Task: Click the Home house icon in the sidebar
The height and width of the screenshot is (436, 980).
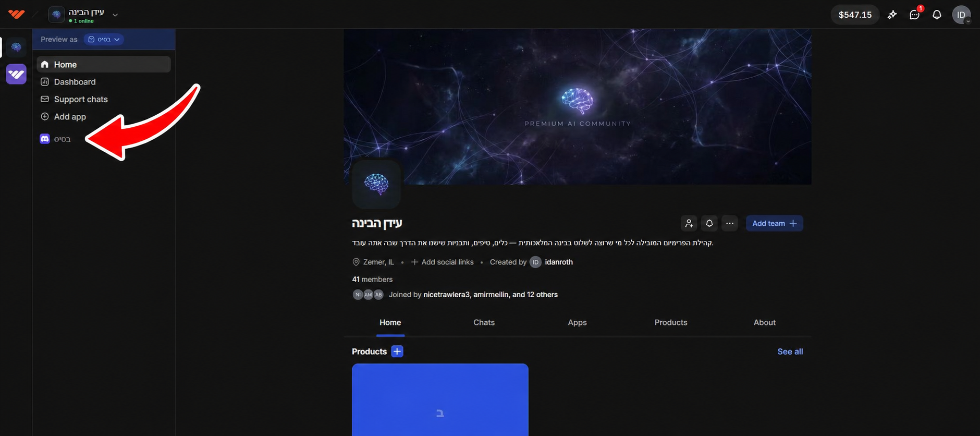Action: pos(45,64)
